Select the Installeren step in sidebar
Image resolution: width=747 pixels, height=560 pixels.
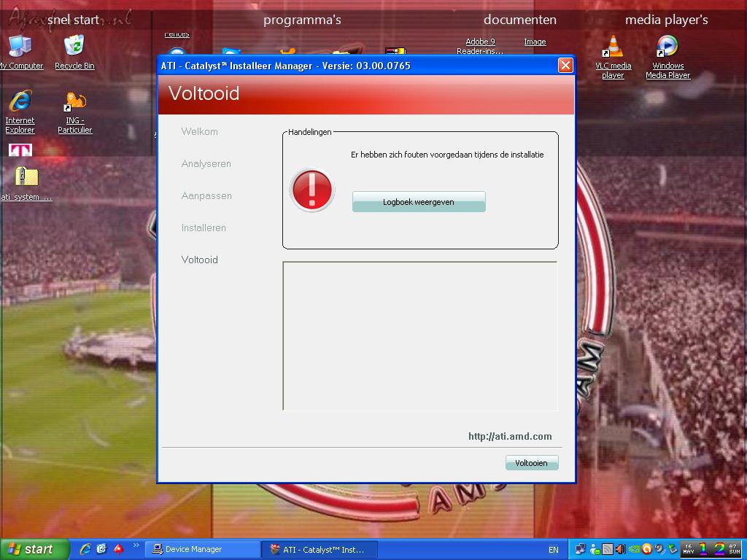click(204, 227)
